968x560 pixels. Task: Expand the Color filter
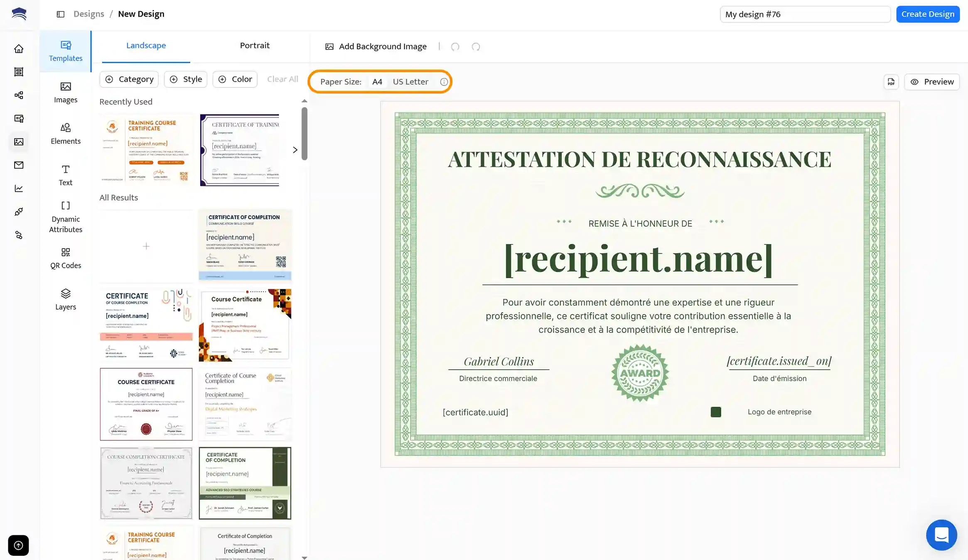click(235, 79)
